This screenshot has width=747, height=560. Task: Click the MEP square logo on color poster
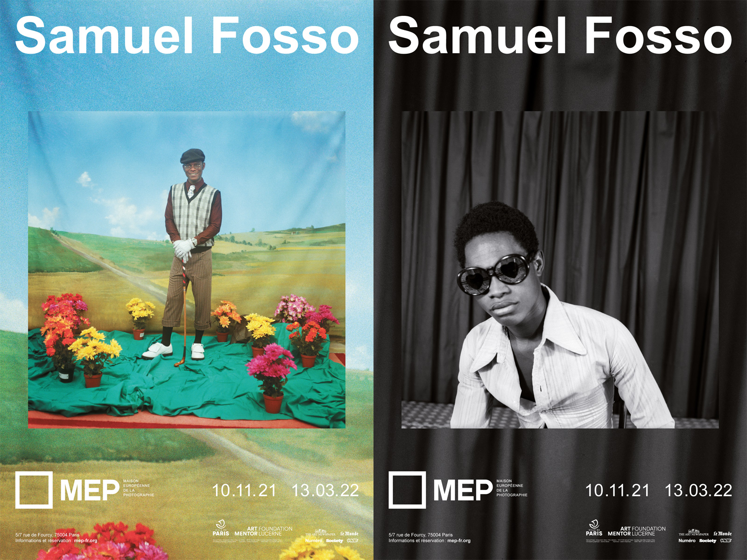coord(34,490)
